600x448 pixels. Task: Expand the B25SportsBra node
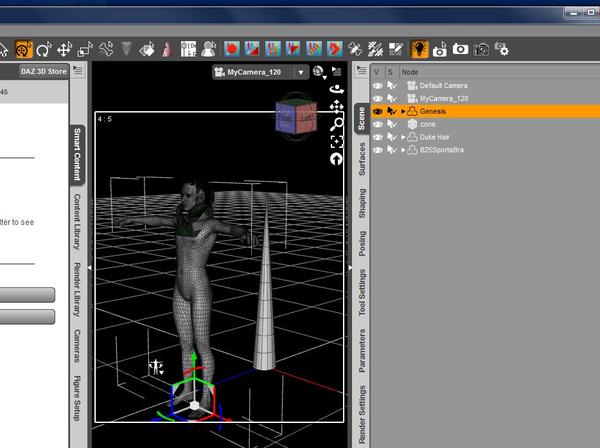[403, 150]
